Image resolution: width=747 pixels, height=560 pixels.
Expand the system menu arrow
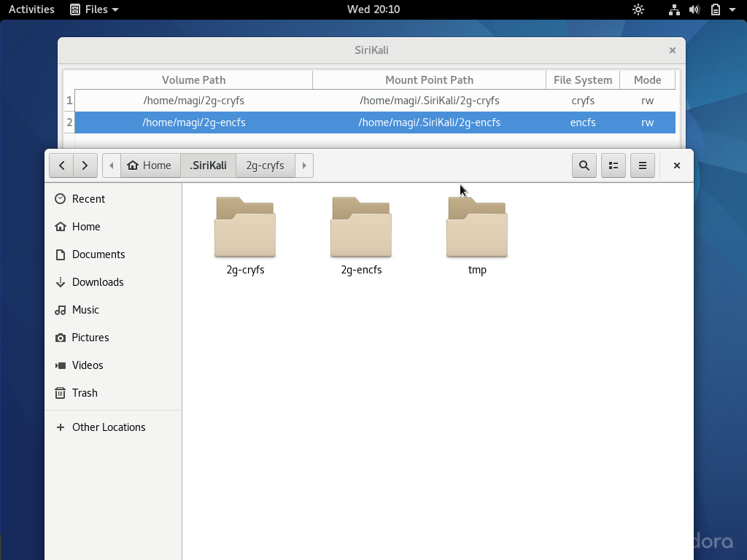click(732, 9)
